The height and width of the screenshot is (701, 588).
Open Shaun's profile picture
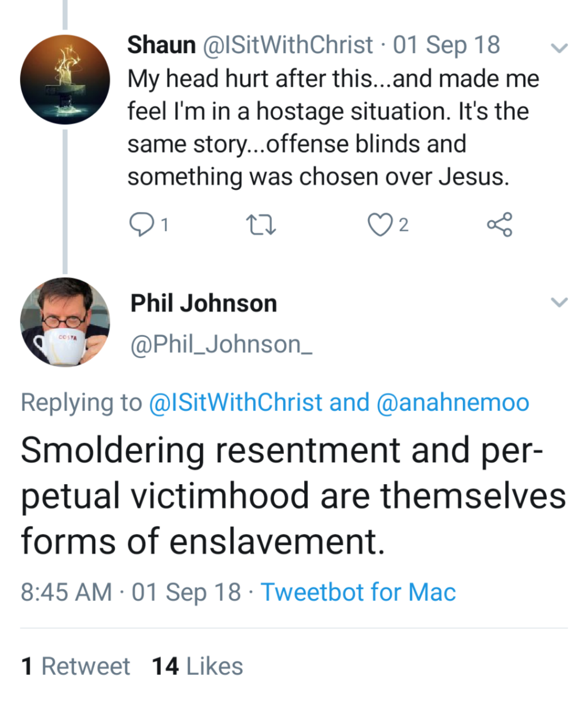click(65, 79)
